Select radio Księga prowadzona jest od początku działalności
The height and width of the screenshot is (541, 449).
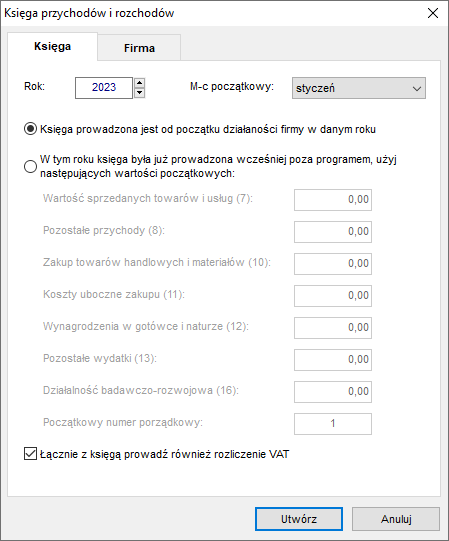coord(30,129)
